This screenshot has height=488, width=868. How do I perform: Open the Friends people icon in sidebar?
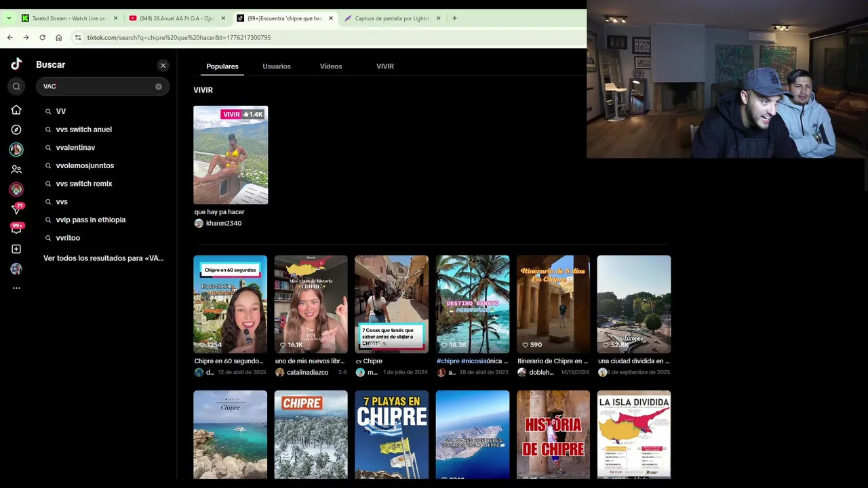click(x=16, y=169)
